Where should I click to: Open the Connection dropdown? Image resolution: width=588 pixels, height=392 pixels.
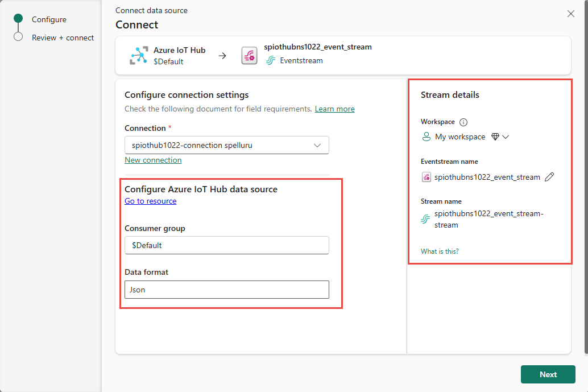tap(226, 145)
